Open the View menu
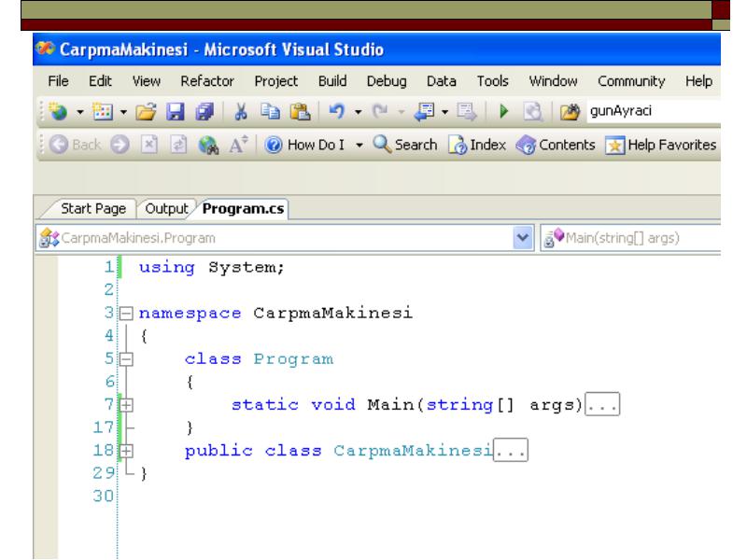This screenshot has height=560, width=747. point(147,81)
